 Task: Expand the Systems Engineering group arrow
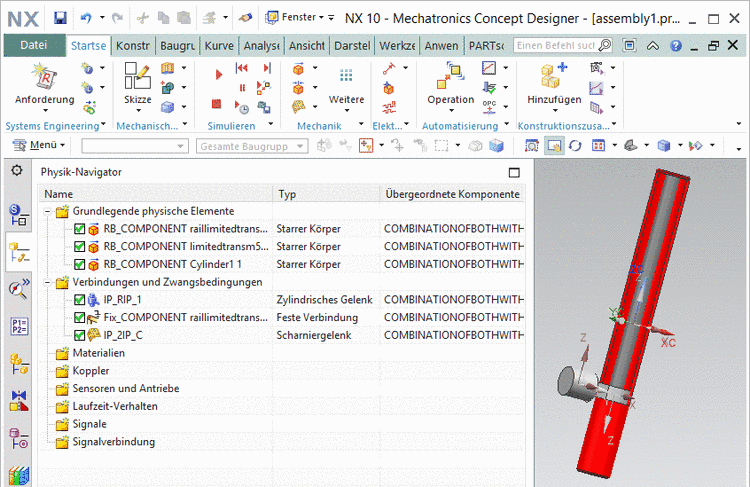tap(103, 124)
